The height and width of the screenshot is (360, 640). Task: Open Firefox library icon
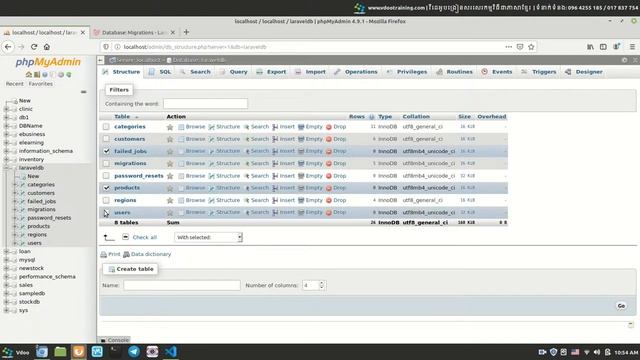(590, 47)
